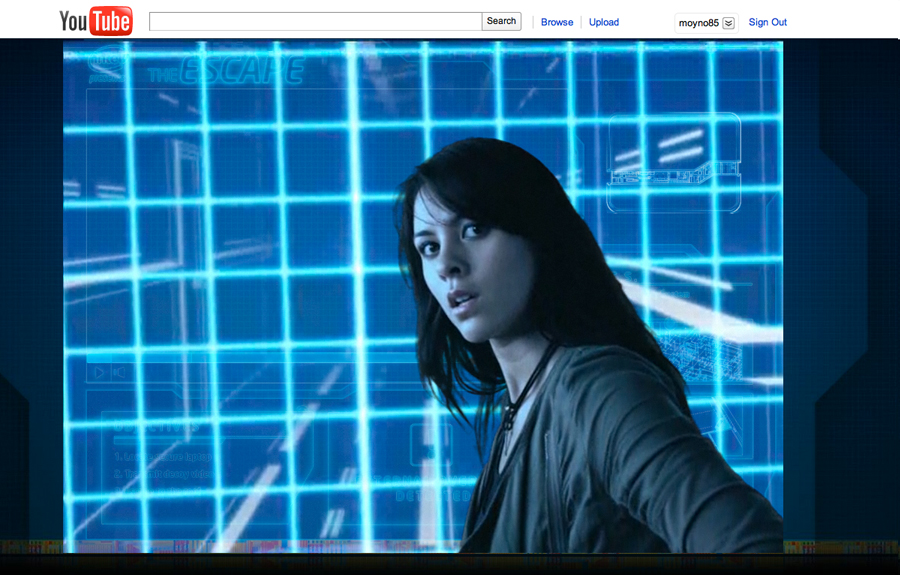Click the faint volume speaker icon
Viewport: 900px width, 575px height.
coord(119,373)
